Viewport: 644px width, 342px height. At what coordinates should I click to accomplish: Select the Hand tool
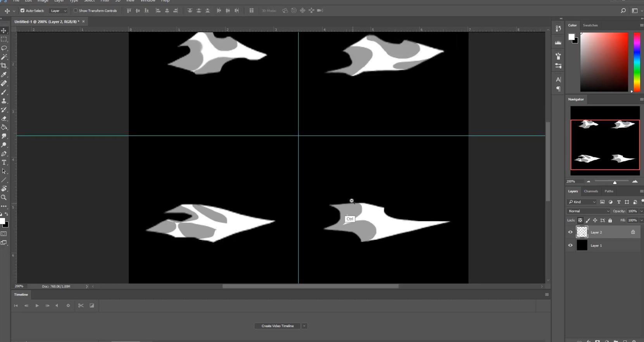(4, 189)
